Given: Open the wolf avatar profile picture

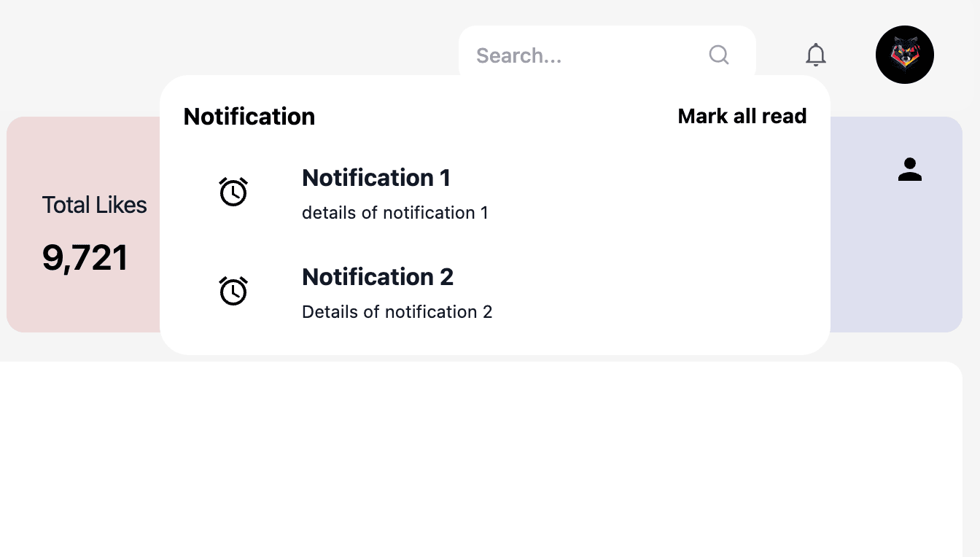Looking at the screenshot, I should 904,55.
